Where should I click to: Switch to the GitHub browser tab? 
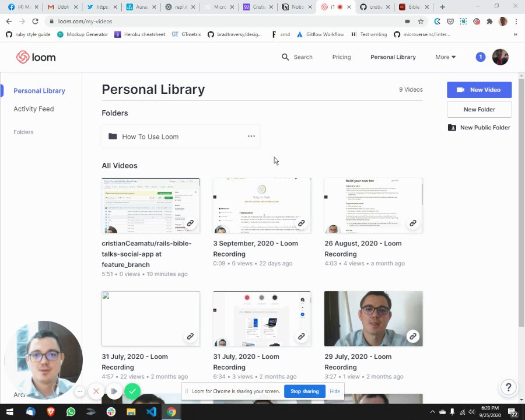374,6
